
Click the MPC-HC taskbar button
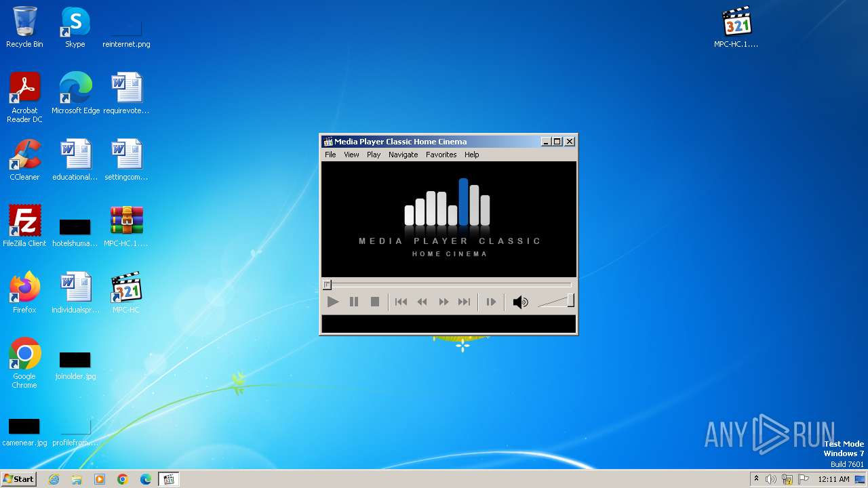169,479
